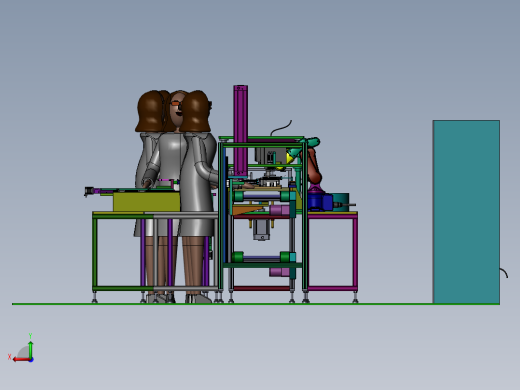Image resolution: width=520 pixels, height=390 pixels.
Task: Select the blue motor beside the robot arm
Action: tap(319, 202)
